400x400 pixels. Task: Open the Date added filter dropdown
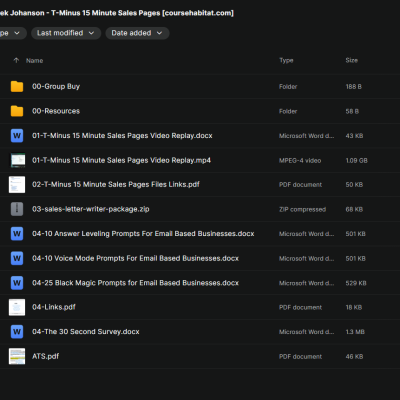pos(137,33)
